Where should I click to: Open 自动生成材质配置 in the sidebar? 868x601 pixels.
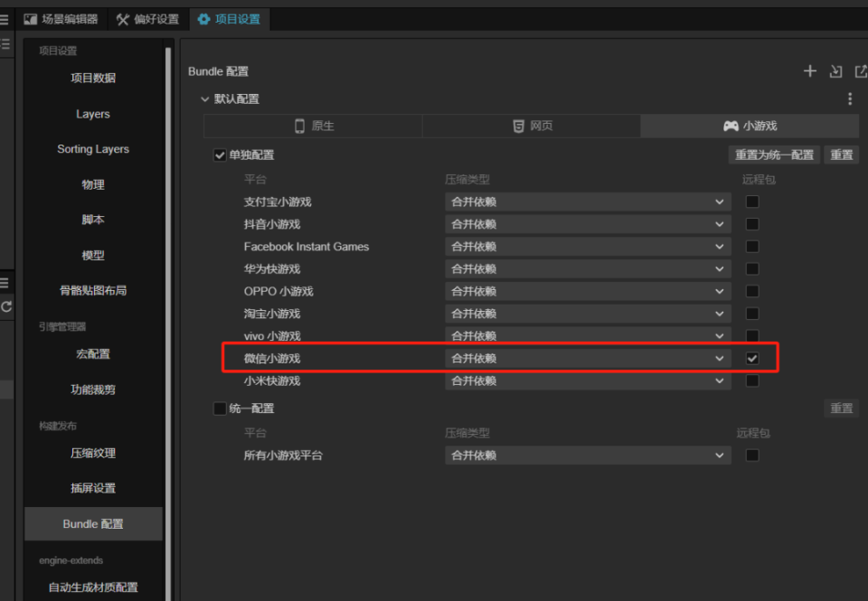pos(93,587)
